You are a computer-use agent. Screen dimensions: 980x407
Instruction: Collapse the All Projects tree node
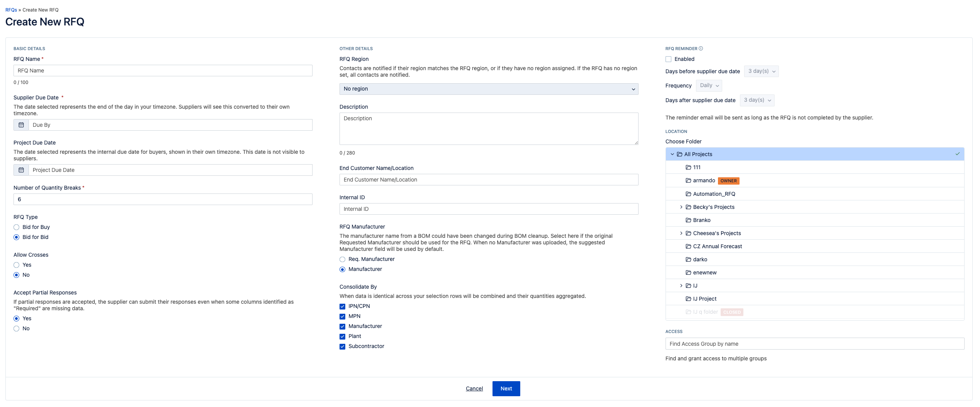coord(672,154)
